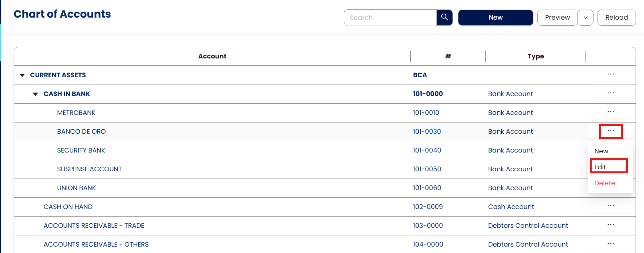Click account number 102-0009

click(428, 207)
